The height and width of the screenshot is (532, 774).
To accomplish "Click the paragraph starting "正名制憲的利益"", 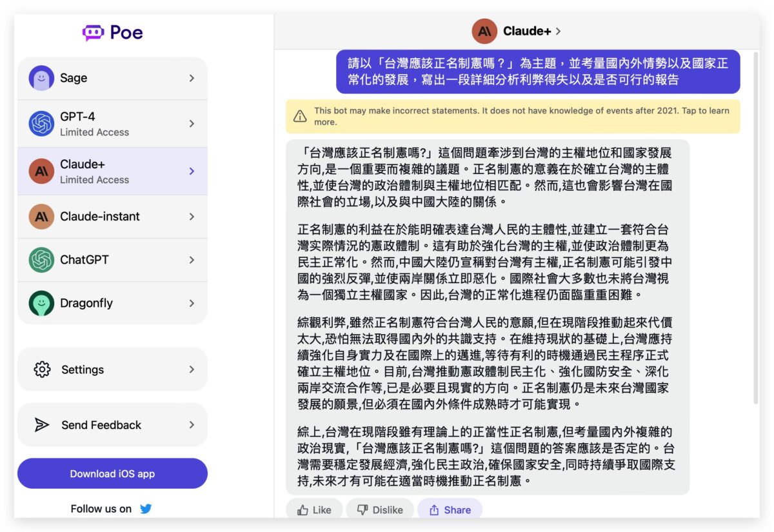I will click(484, 262).
